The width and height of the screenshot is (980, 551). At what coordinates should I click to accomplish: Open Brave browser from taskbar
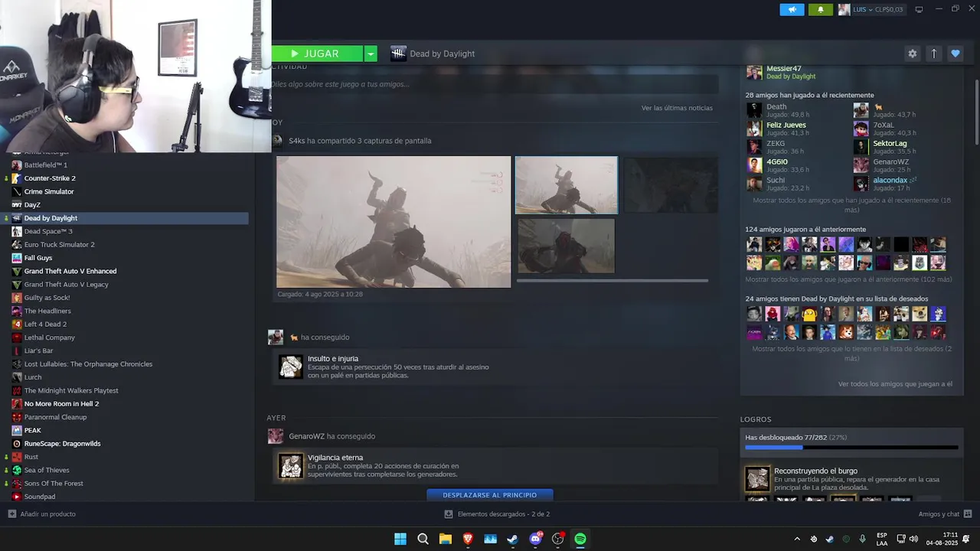click(x=468, y=539)
